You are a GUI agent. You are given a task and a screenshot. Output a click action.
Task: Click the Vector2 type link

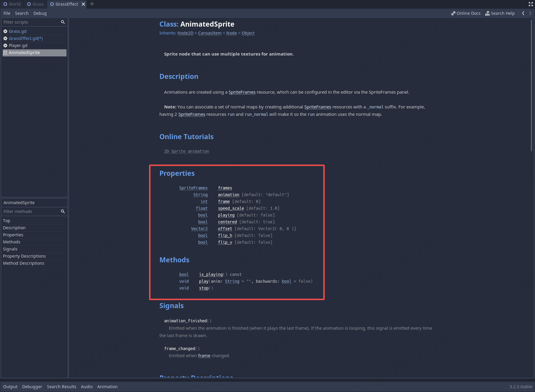click(199, 229)
